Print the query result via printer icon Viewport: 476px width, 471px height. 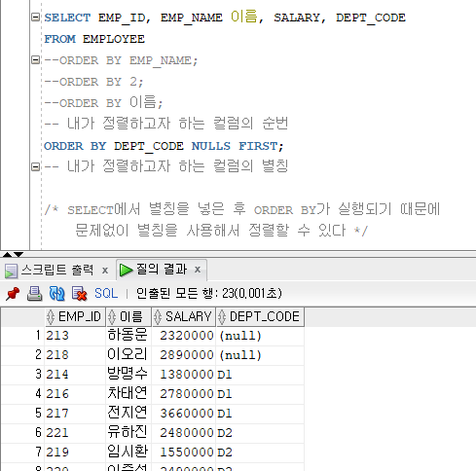34,294
